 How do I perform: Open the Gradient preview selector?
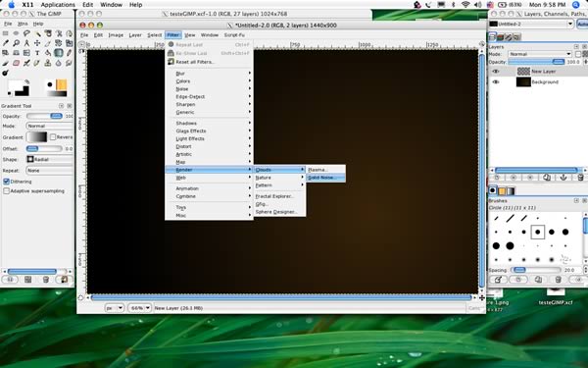[37, 137]
